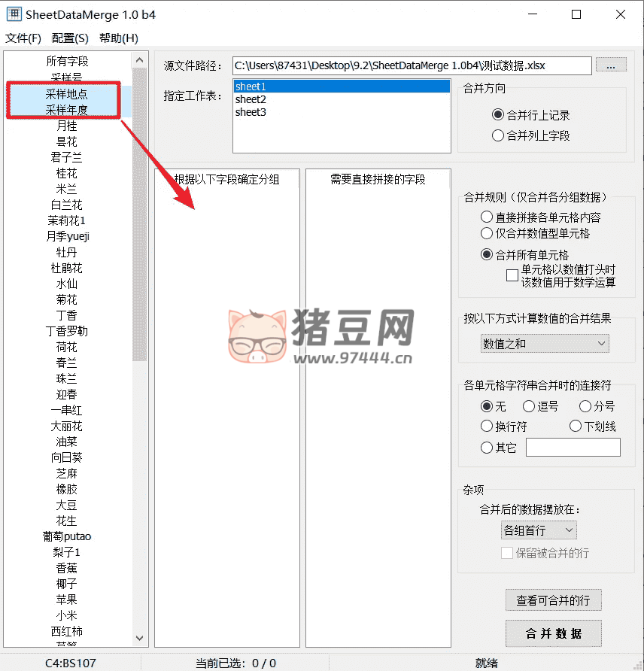644x671 pixels.
Task: Select 君子兰 in the field list
Action: [67, 157]
